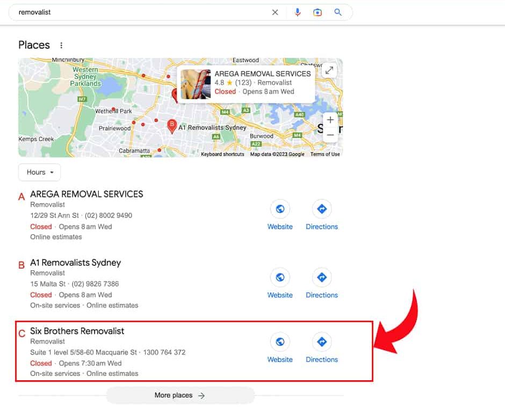
Task: Open search by image camera icon
Action: (x=318, y=12)
